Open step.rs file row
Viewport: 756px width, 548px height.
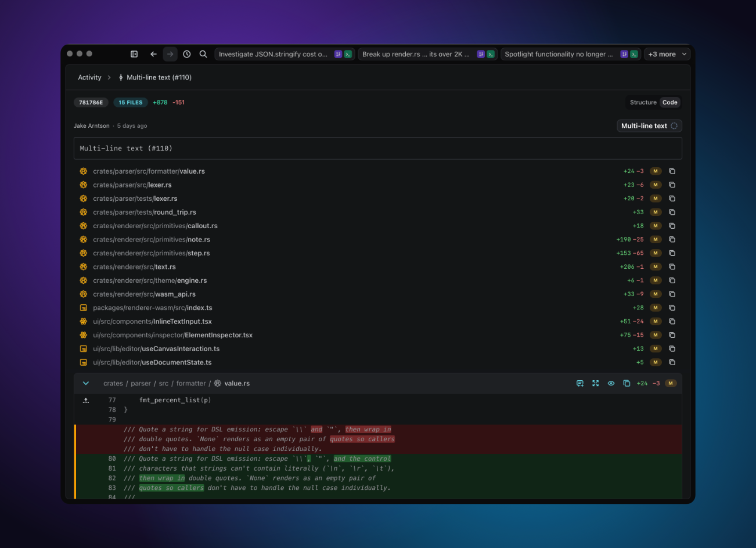click(377, 253)
